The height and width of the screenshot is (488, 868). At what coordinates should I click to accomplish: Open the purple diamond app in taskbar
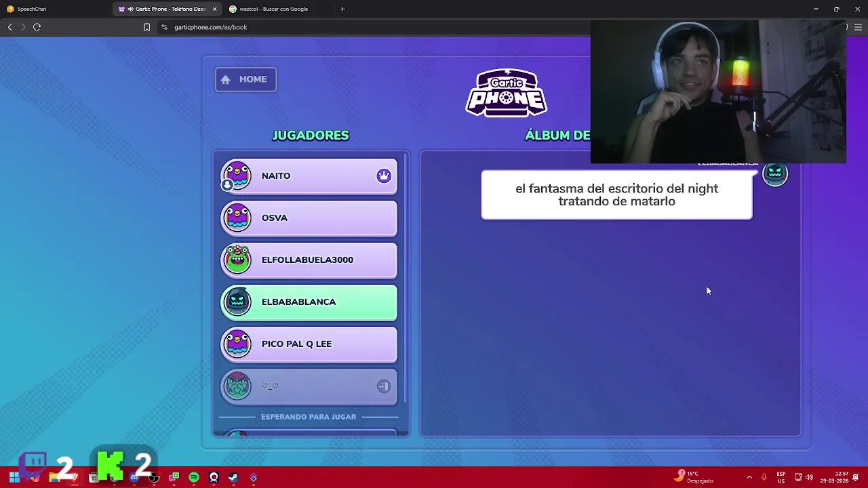tap(253, 478)
